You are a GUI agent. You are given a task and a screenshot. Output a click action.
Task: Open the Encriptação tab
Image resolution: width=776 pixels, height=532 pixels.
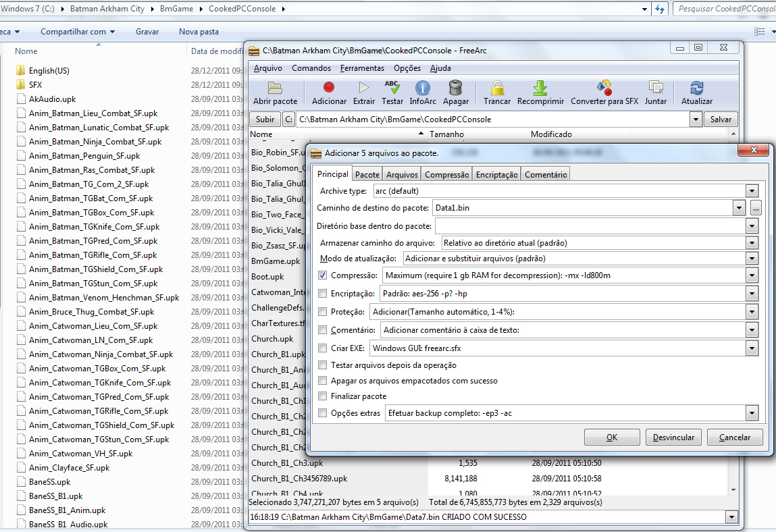[496, 175]
